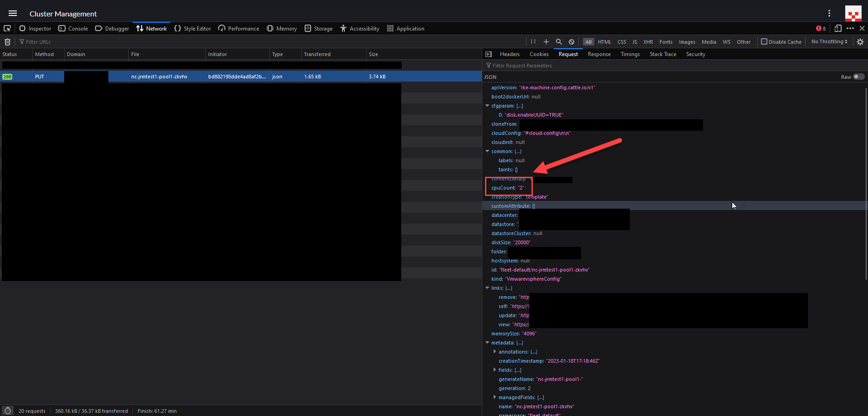Viewport: 868px width, 416px height.
Task: Select the element picker tool
Action: point(7,28)
